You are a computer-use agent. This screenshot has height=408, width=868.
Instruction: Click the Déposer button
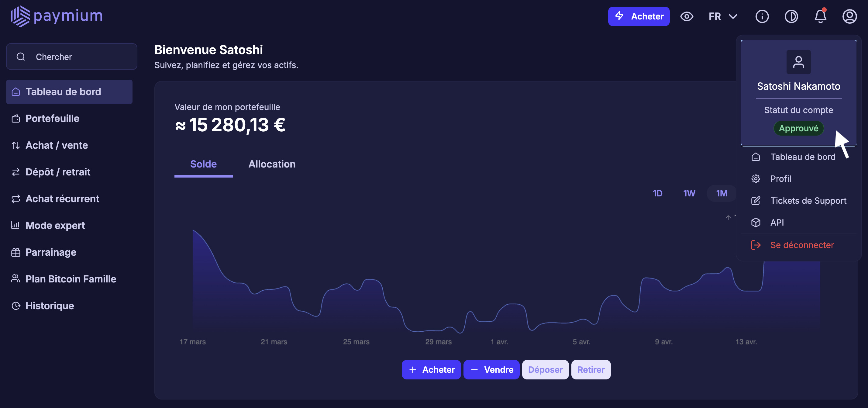click(x=545, y=370)
